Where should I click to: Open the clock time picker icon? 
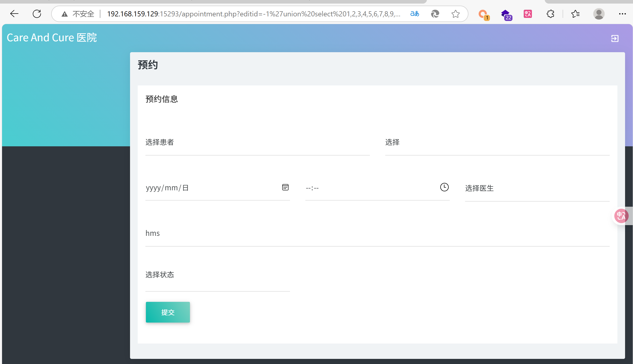[444, 187]
